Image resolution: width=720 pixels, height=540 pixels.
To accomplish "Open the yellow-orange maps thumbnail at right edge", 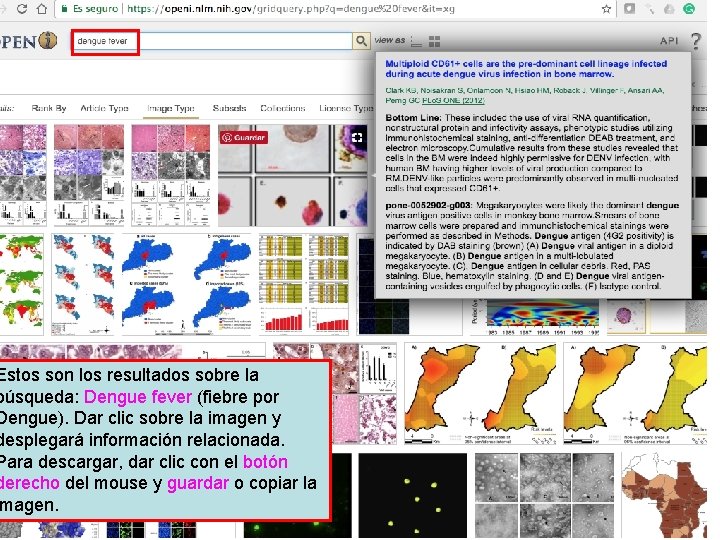I will click(x=635, y=394).
